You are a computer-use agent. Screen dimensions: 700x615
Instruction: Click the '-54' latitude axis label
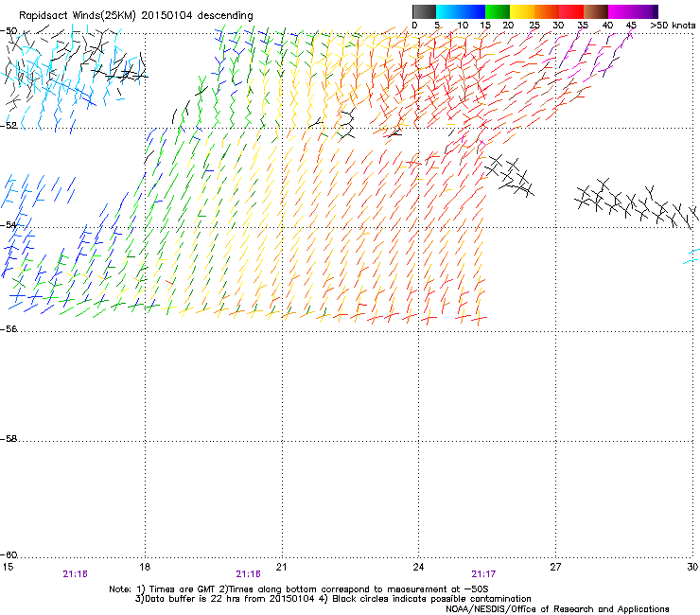pos(9,224)
